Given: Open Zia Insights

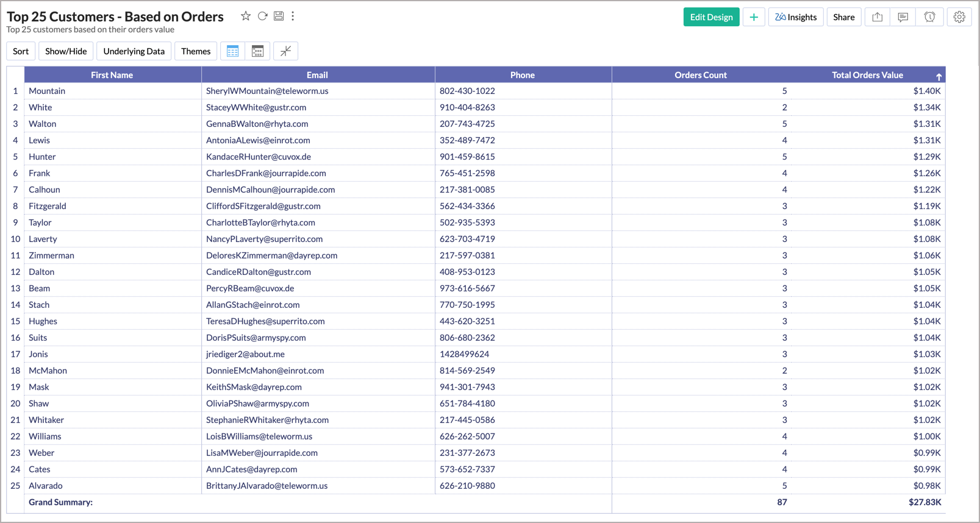Looking at the screenshot, I should tap(796, 17).
